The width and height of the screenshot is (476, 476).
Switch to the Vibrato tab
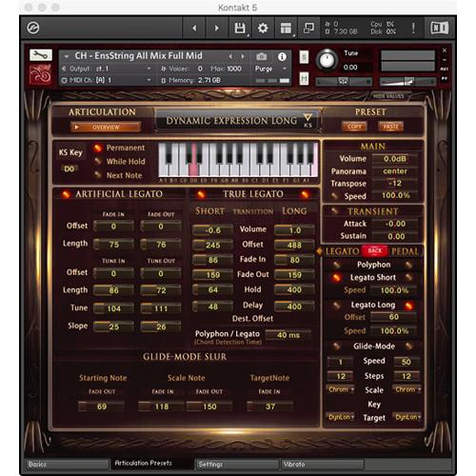click(322, 465)
